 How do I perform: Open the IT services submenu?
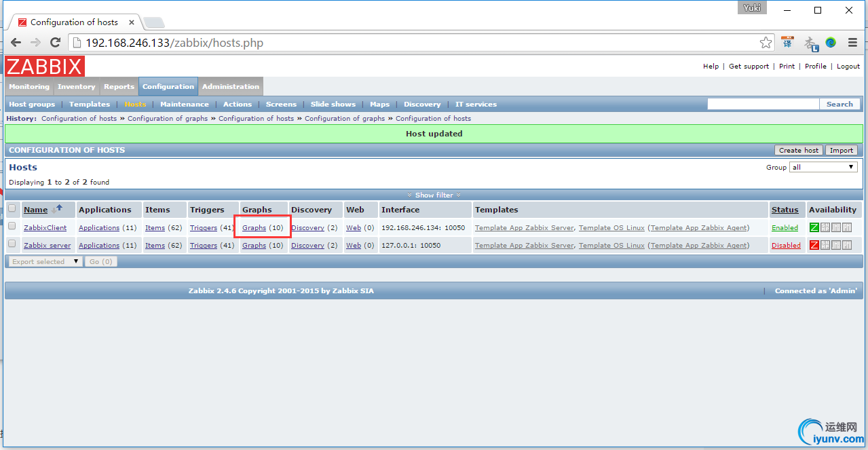pyautogui.click(x=476, y=105)
